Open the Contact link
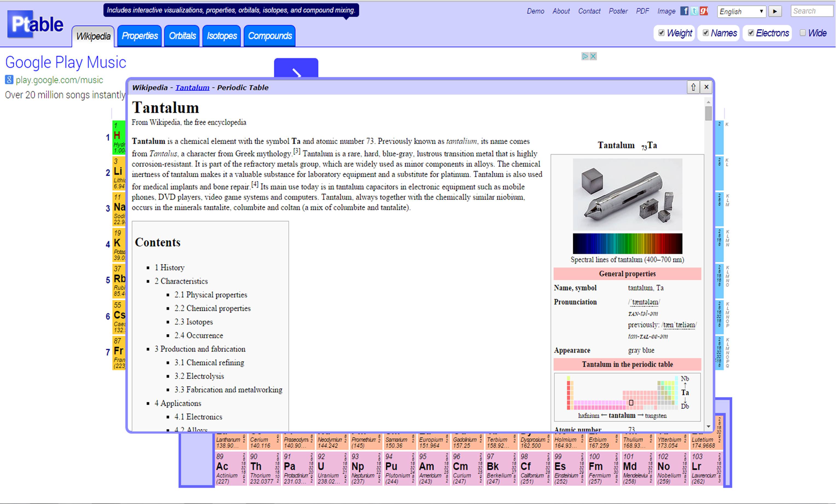840x504 pixels. click(x=589, y=11)
